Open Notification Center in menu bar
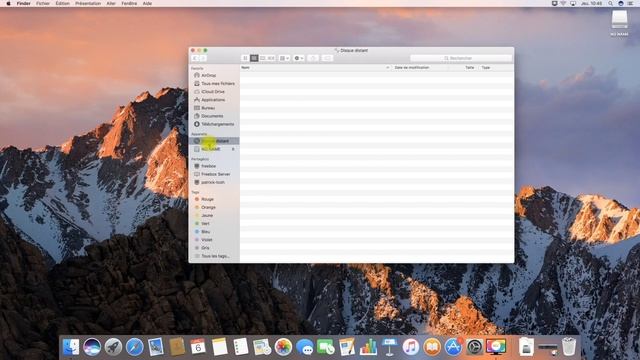This screenshot has height=360, width=640. [631, 3]
